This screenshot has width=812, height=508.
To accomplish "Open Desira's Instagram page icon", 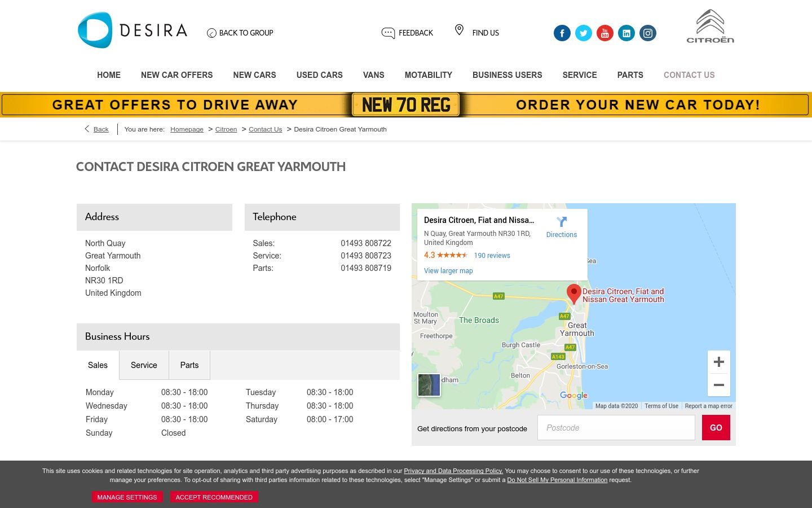I will (648, 33).
